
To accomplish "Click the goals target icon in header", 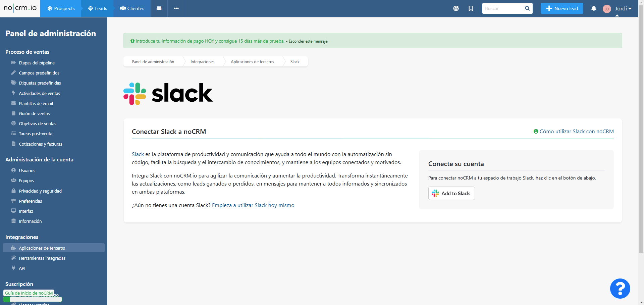I will [456, 8].
